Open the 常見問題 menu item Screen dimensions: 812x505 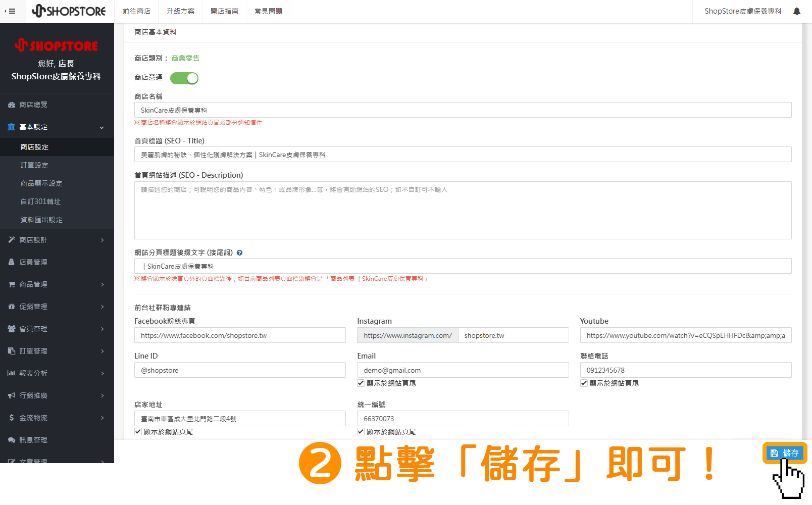(x=268, y=11)
